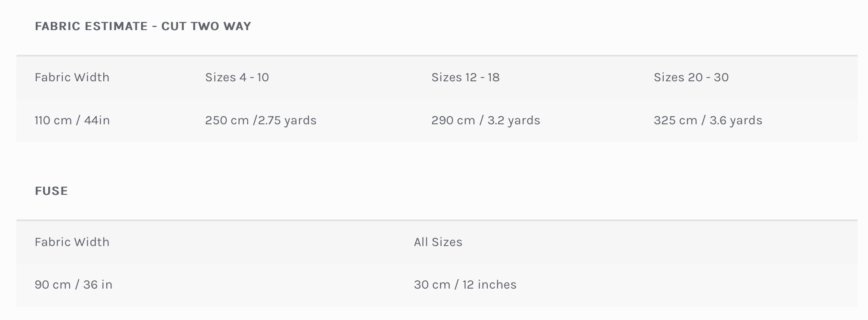The image size is (868, 320).
Task: Click the "3.2 yards" value
Action: pos(514,120)
